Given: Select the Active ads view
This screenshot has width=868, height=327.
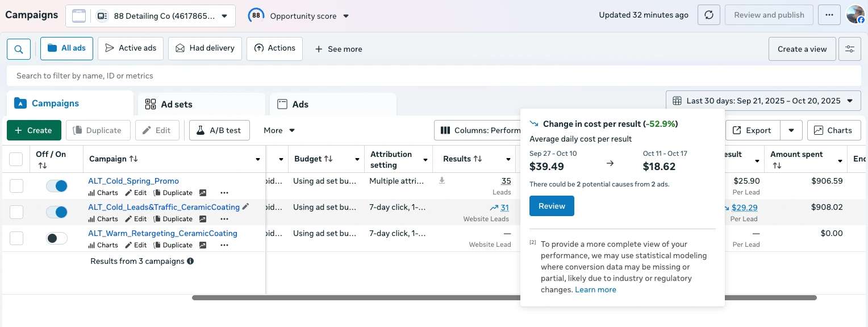Looking at the screenshot, I should pyautogui.click(x=131, y=48).
